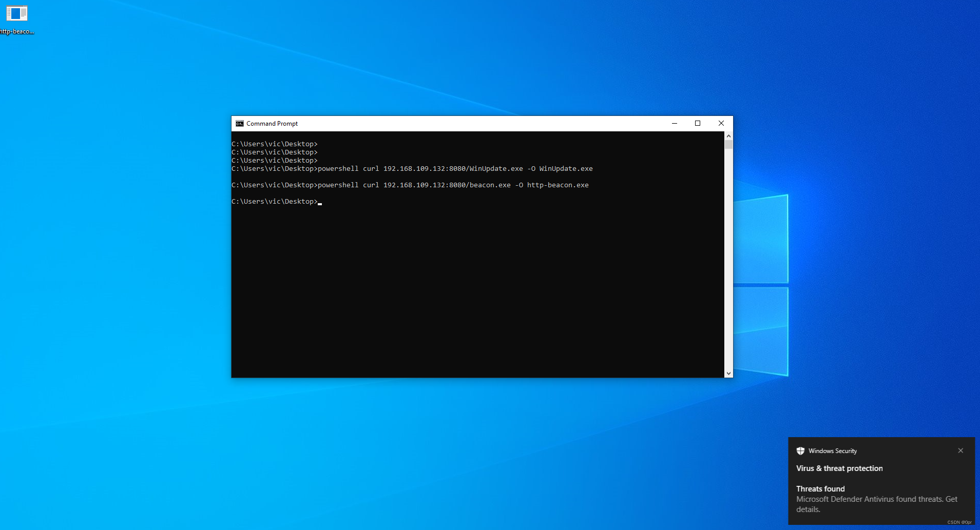This screenshot has width=980, height=530.
Task: Click the Windows Security shield icon
Action: coord(800,451)
